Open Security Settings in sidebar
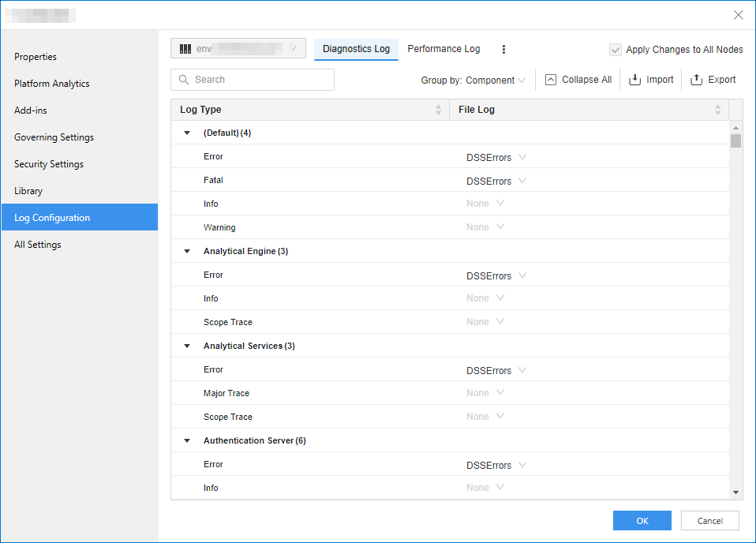The image size is (756, 543). click(x=49, y=164)
